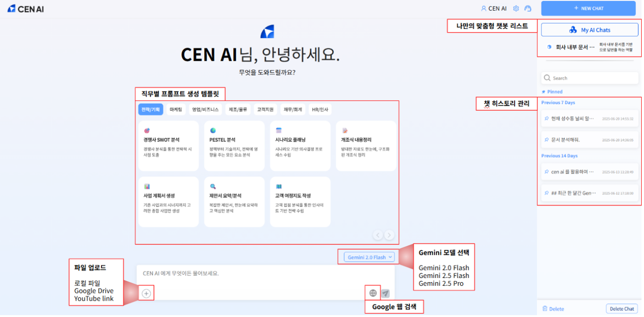The width and height of the screenshot is (644, 317).
Task: Click the 경쟁사 SWOT 분석 card icon
Action: 147,130
